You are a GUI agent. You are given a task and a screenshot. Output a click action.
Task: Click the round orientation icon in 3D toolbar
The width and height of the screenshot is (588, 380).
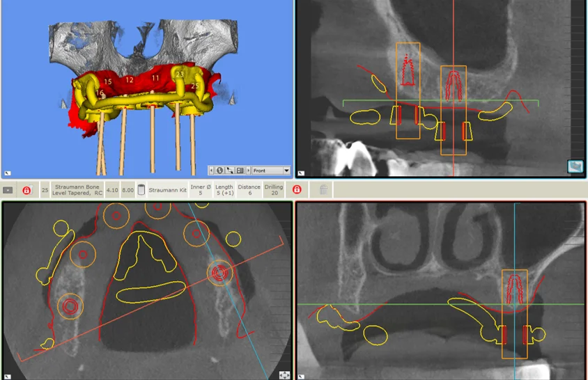(219, 171)
